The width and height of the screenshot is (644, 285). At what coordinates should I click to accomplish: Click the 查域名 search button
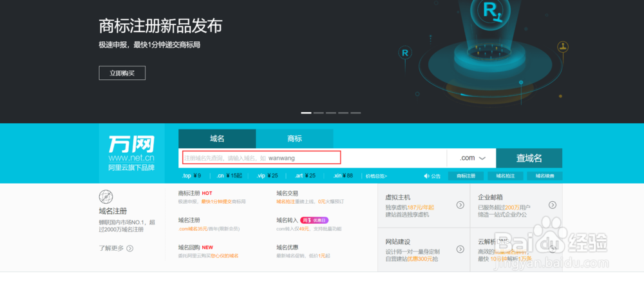pos(529,158)
